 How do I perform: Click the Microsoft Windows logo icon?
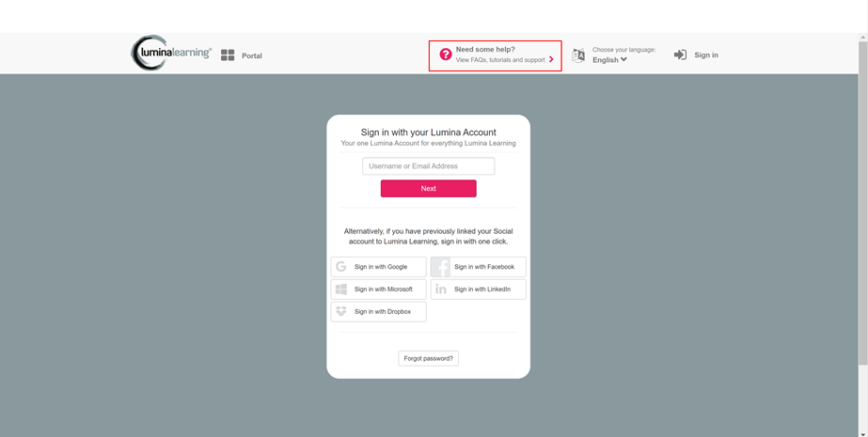pos(341,289)
